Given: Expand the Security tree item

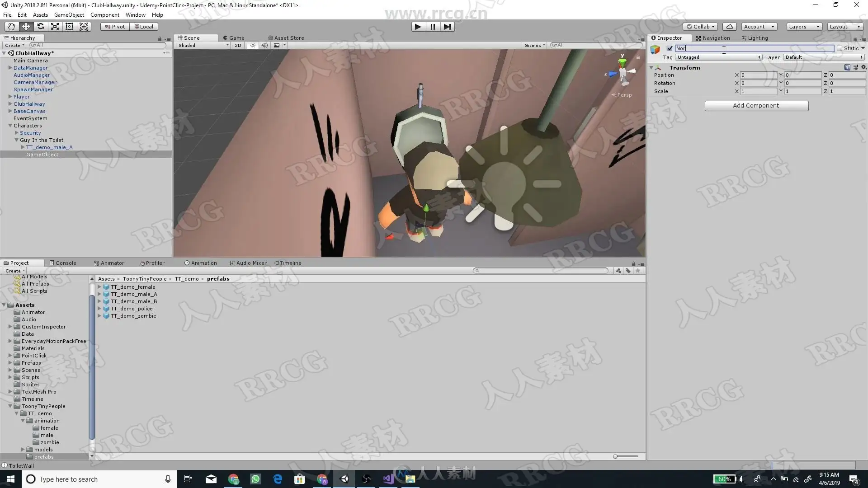Looking at the screenshot, I should pyautogui.click(x=17, y=133).
